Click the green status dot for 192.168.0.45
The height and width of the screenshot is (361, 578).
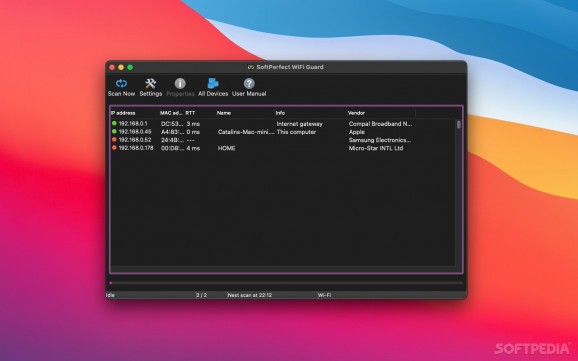pyautogui.click(x=114, y=132)
